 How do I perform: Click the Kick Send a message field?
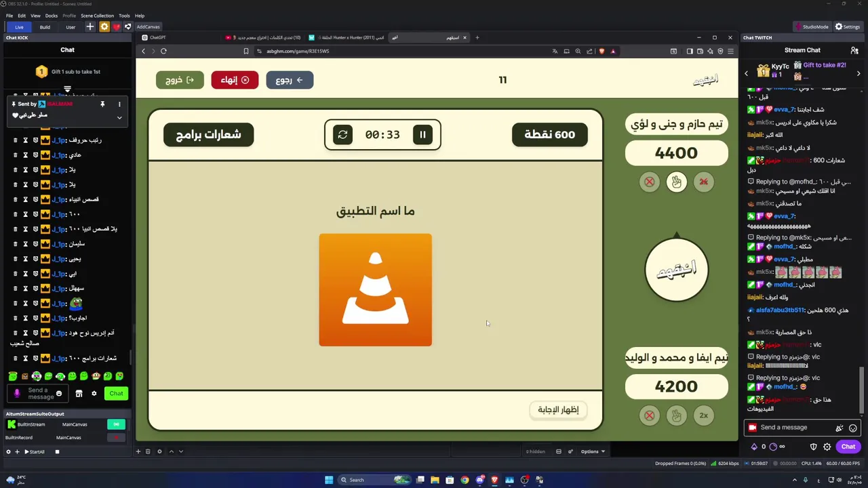[x=39, y=394]
